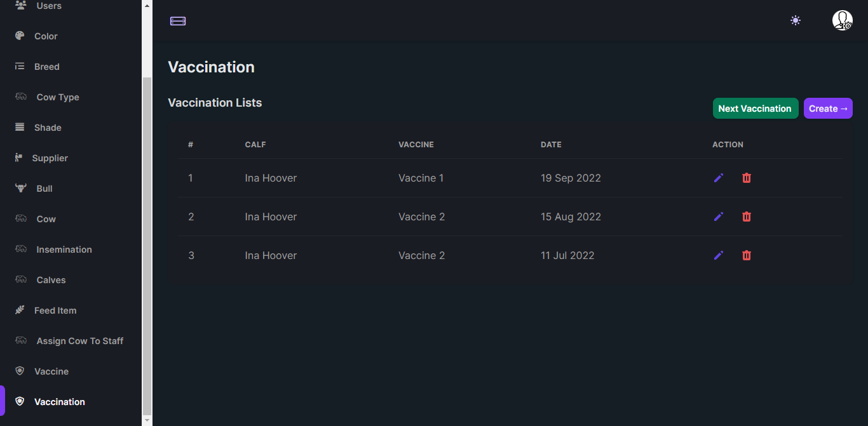Edit the 15 Aug 2022 vaccination entry
This screenshot has height=426, width=868.
(719, 216)
